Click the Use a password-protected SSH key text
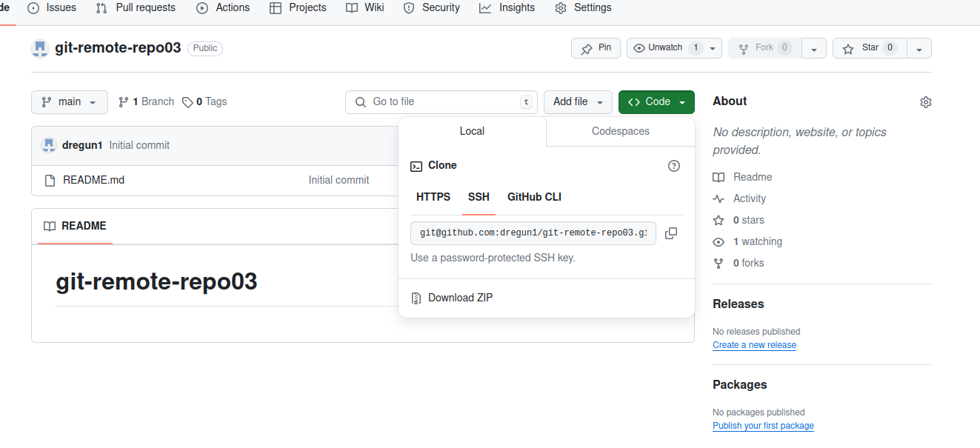 pos(493,258)
